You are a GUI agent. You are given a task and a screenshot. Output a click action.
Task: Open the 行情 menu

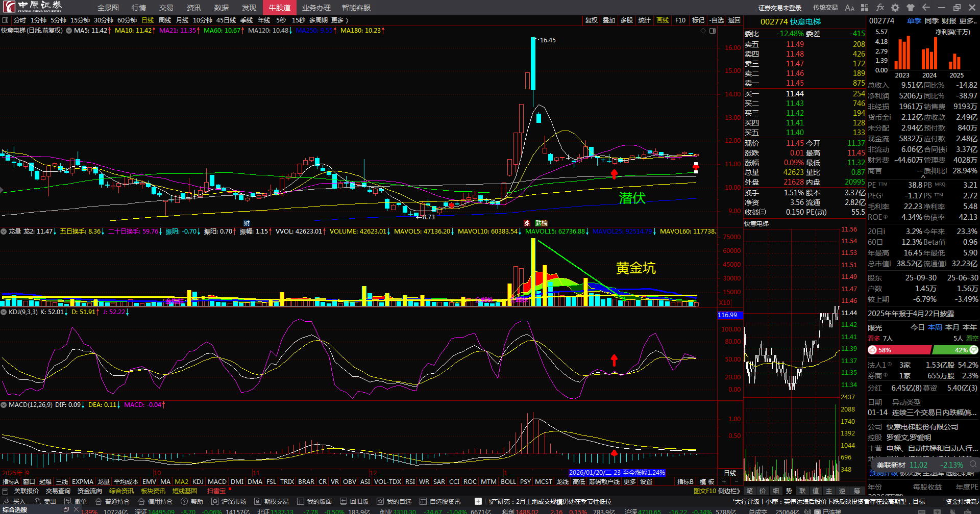click(x=139, y=8)
